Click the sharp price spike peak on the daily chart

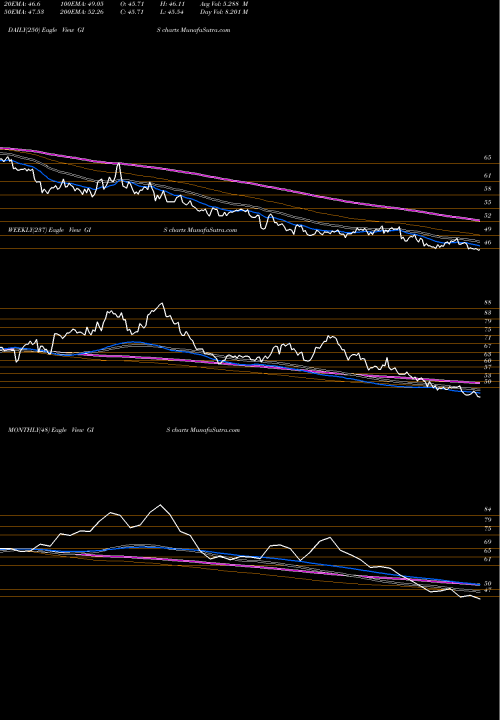click(119, 163)
